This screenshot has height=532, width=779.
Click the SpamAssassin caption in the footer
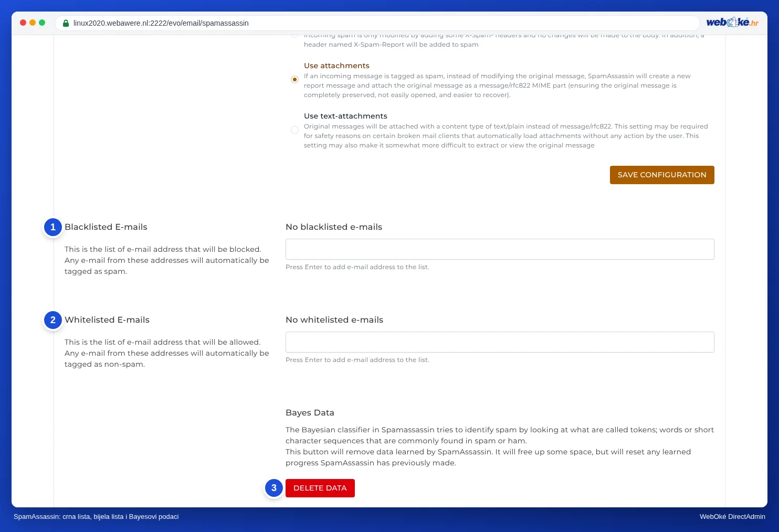(x=96, y=517)
